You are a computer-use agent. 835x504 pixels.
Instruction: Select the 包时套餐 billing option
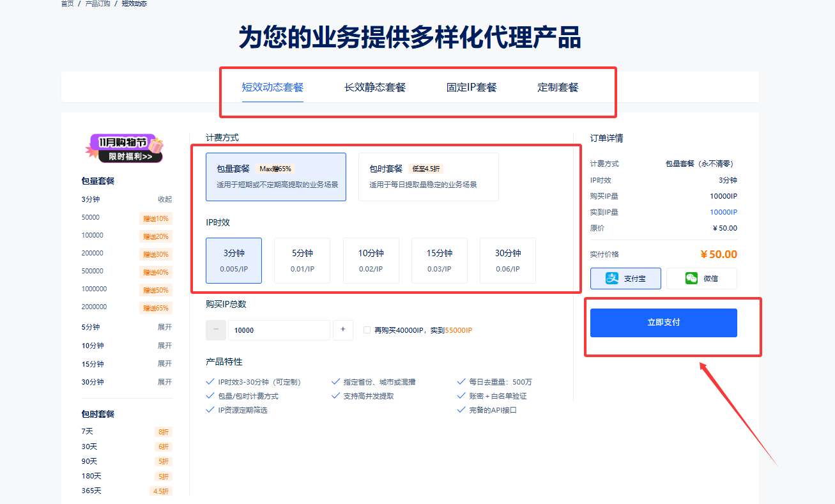pos(428,177)
